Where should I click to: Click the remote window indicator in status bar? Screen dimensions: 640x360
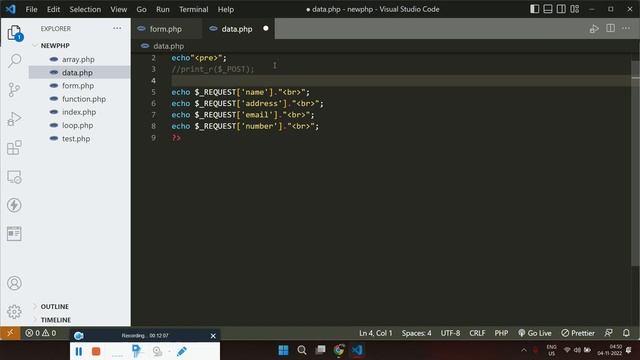tap(10, 333)
